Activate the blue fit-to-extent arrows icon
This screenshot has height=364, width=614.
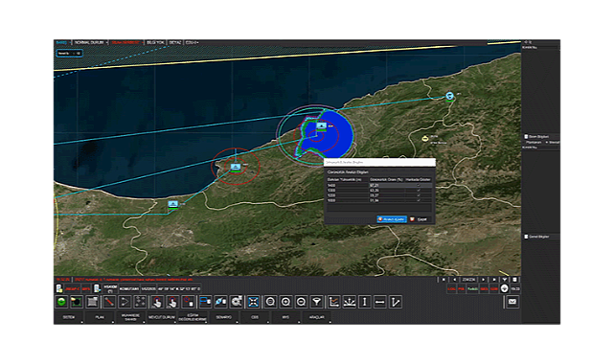253,302
